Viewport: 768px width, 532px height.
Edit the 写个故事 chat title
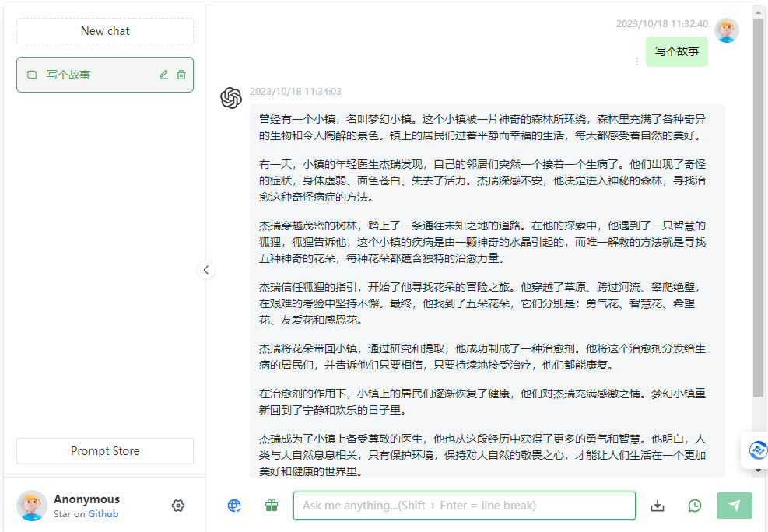(x=164, y=75)
